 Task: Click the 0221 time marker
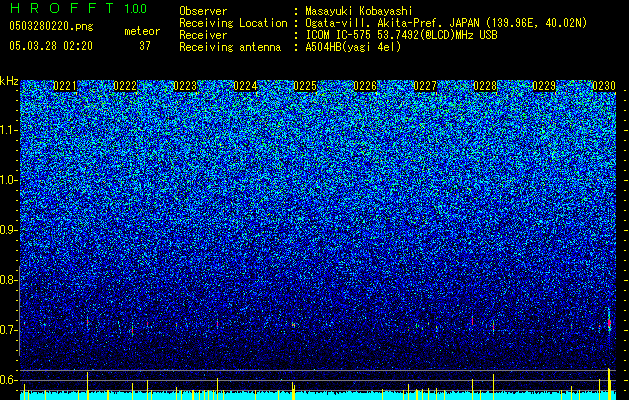tap(65, 86)
